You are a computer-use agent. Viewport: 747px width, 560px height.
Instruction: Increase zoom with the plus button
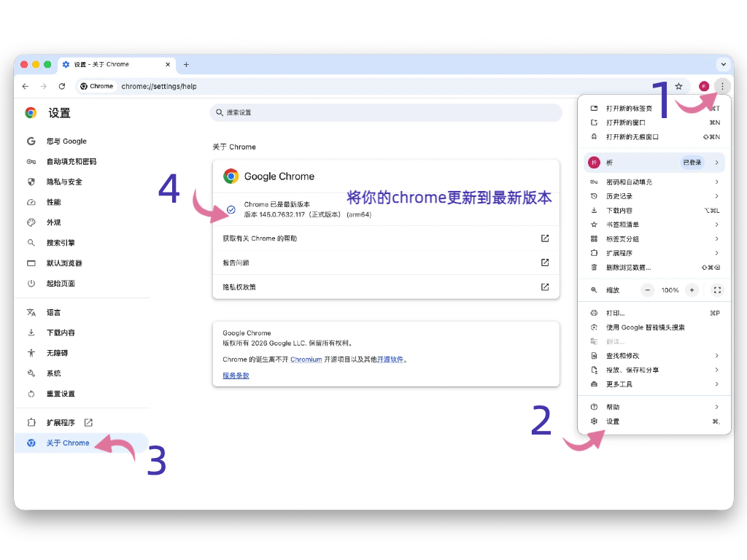[692, 290]
